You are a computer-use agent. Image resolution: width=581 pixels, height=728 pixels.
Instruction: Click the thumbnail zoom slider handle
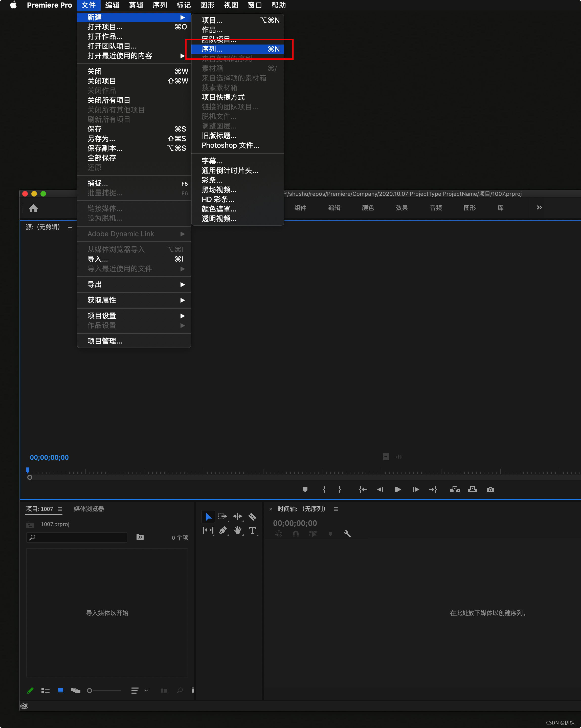pyautogui.click(x=90, y=691)
